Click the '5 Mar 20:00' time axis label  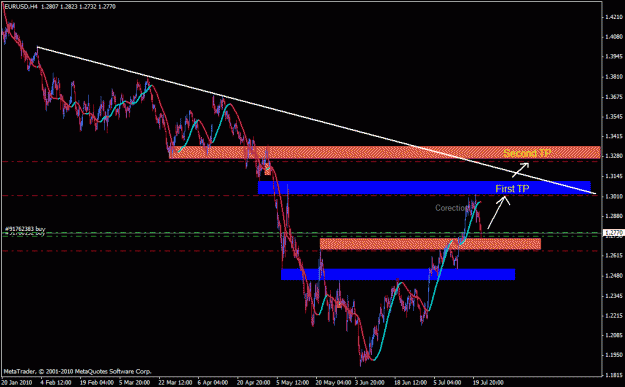(x=135, y=382)
